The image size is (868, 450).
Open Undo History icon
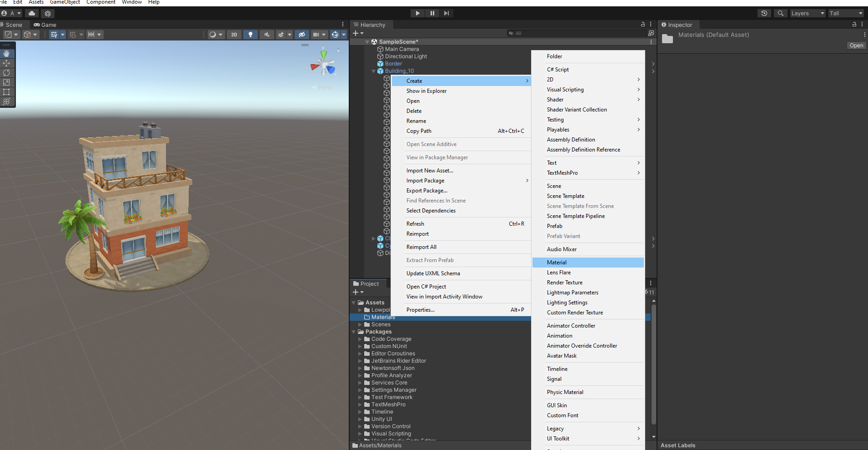pos(764,13)
